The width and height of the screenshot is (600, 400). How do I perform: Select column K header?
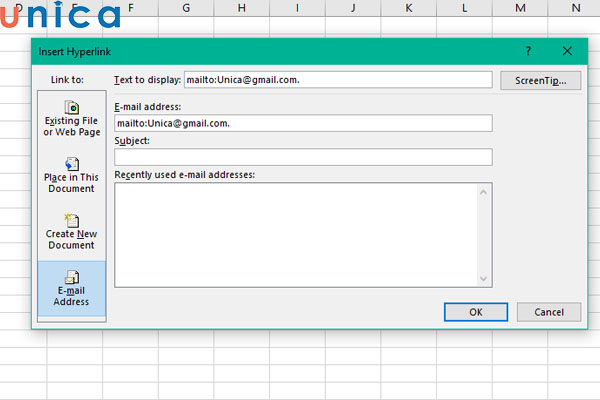point(409,8)
